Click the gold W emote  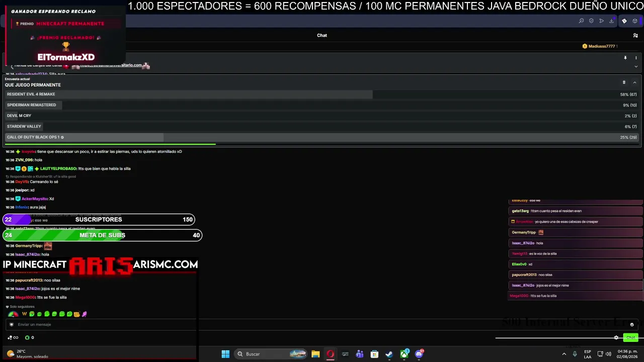[x=24, y=314]
